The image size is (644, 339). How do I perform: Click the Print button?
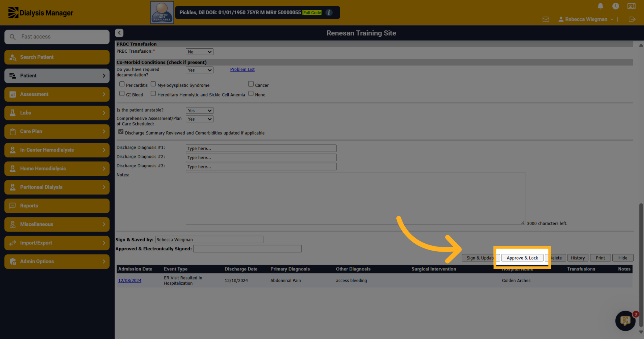tap(600, 258)
